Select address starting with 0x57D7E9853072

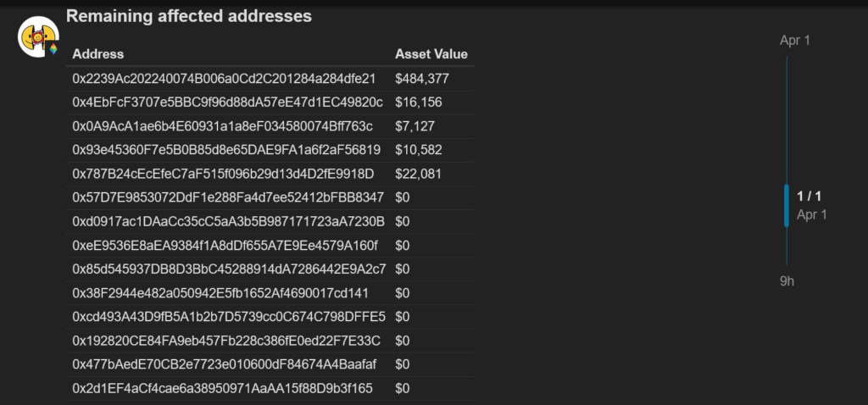[x=228, y=197]
